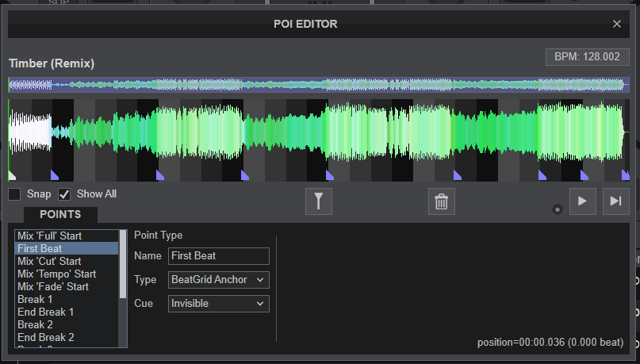Close the POI Editor dialog

coord(617,24)
